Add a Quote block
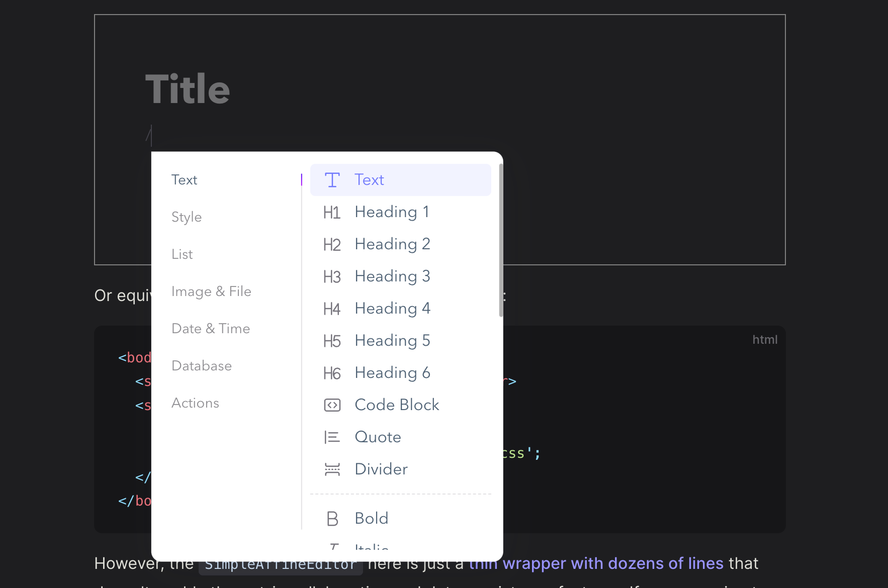The width and height of the screenshot is (888, 588). 378,437
